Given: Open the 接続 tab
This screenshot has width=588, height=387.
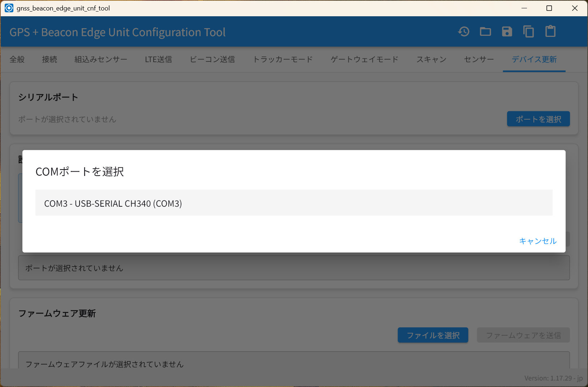Looking at the screenshot, I should coord(50,60).
